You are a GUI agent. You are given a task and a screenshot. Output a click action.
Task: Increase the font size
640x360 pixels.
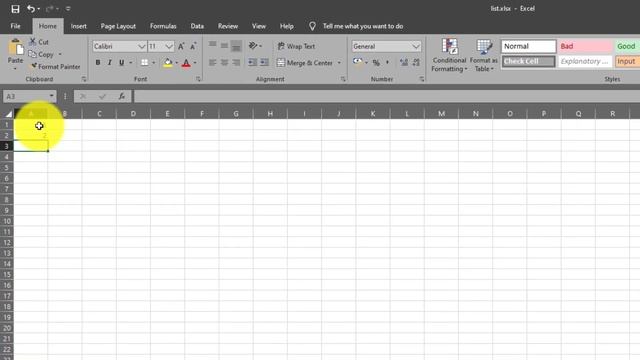click(181, 47)
